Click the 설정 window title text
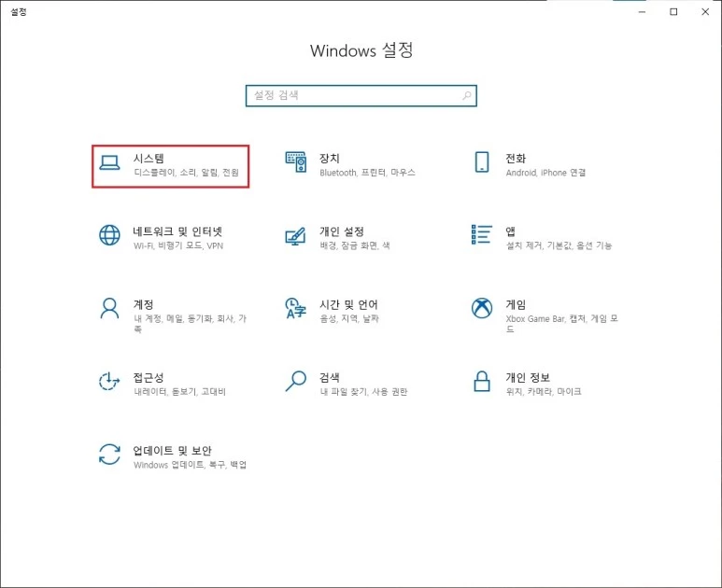 click(x=19, y=12)
